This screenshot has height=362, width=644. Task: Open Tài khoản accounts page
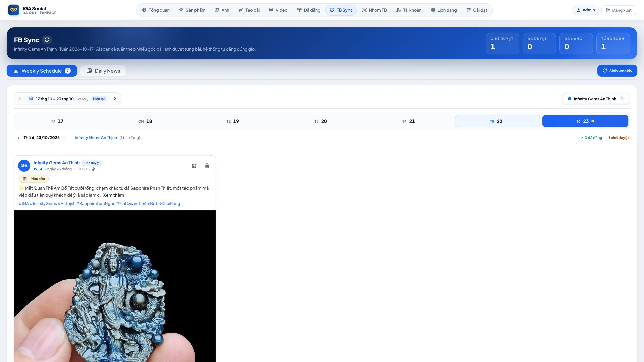tap(409, 10)
